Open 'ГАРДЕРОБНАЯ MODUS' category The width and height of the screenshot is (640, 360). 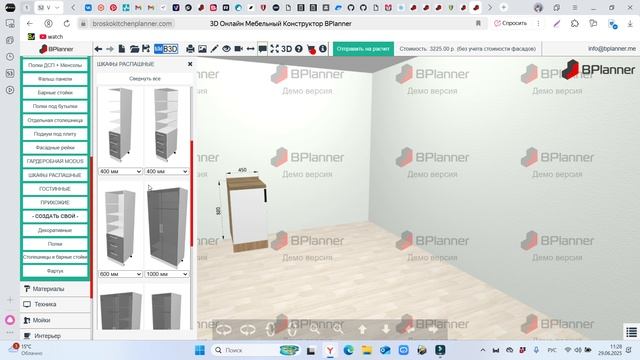point(55,161)
